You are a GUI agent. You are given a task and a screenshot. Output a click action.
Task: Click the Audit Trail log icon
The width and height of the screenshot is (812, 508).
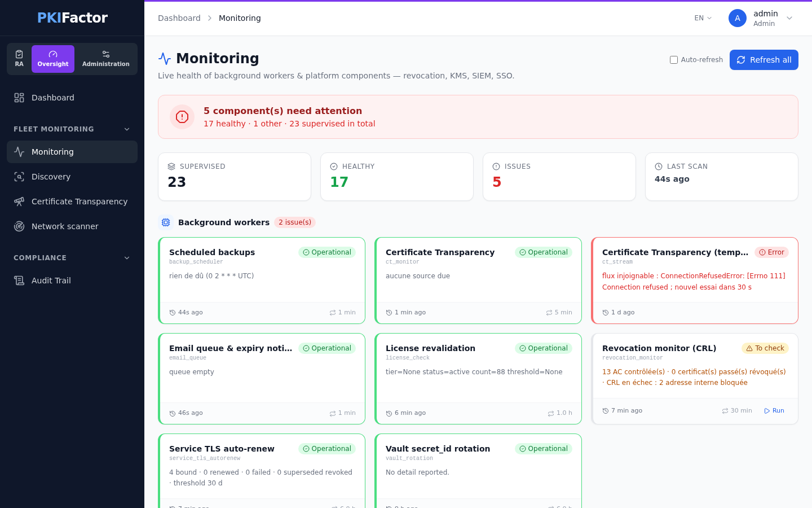(x=19, y=281)
